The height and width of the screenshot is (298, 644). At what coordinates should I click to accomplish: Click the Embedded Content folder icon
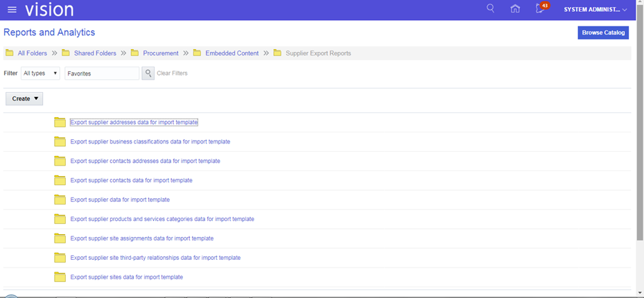(197, 53)
